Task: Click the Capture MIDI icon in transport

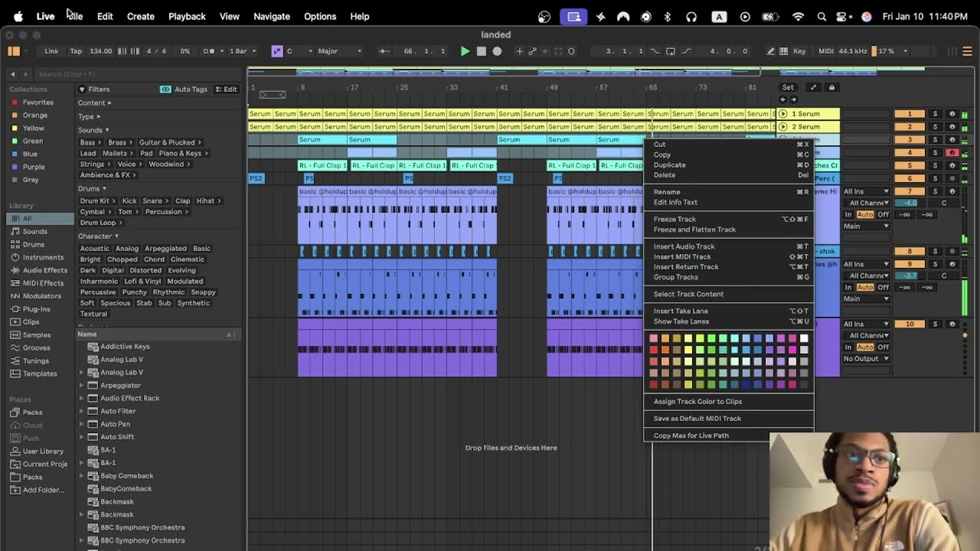Action: (x=558, y=51)
